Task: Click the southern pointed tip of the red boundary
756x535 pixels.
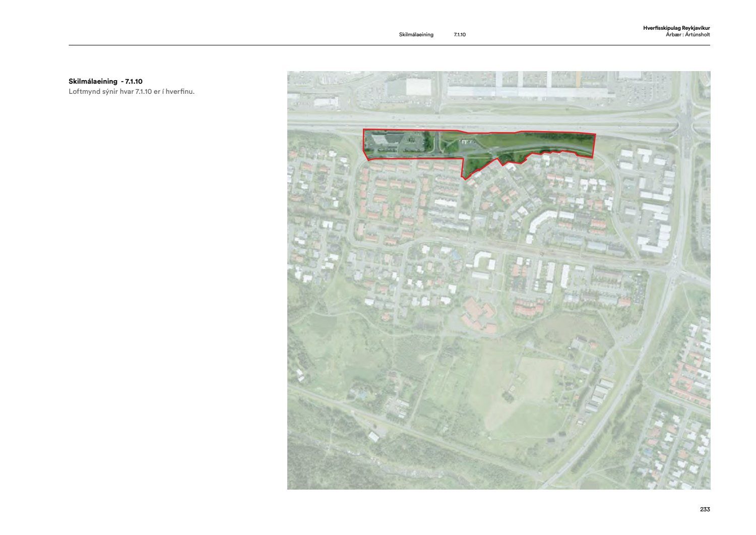Action: (464, 179)
